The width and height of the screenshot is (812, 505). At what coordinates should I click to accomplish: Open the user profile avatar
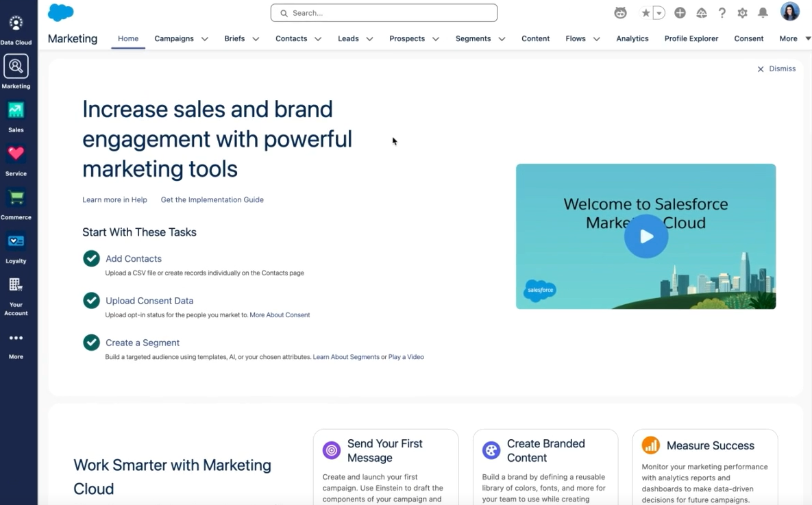790,12
